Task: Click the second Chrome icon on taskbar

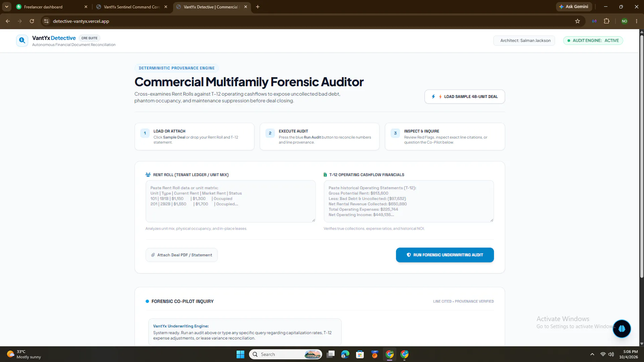Action: click(x=404, y=354)
